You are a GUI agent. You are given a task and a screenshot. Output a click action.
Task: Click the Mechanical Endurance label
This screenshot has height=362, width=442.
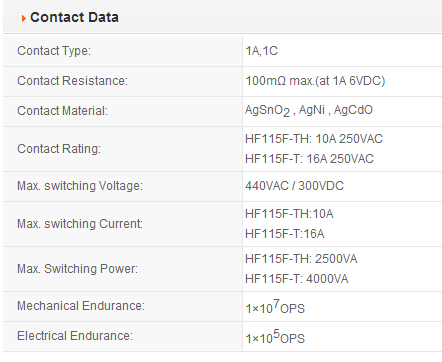point(81,306)
